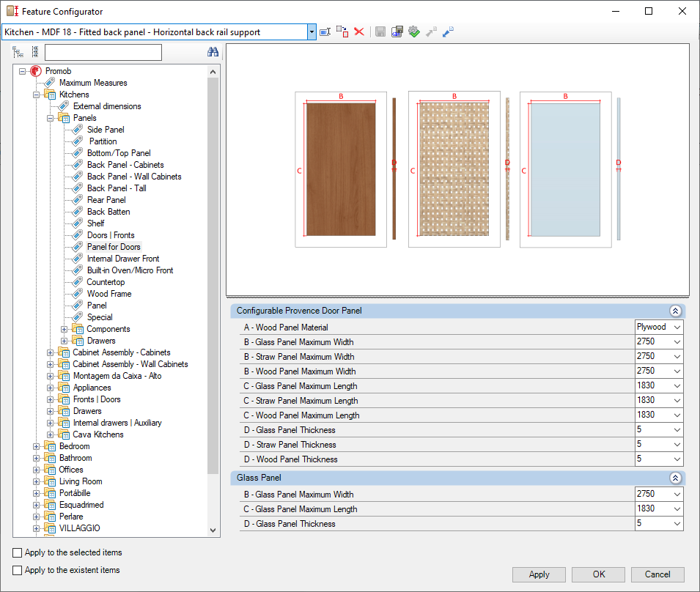Click the Apply button
The width and height of the screenshot is (700, 592).
tap(539, 574)
